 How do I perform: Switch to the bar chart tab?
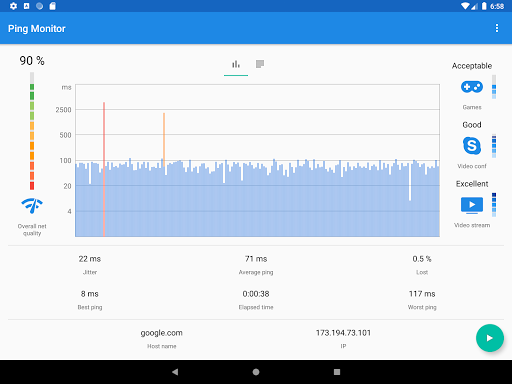pyautogui.click(x=236, y=64)
